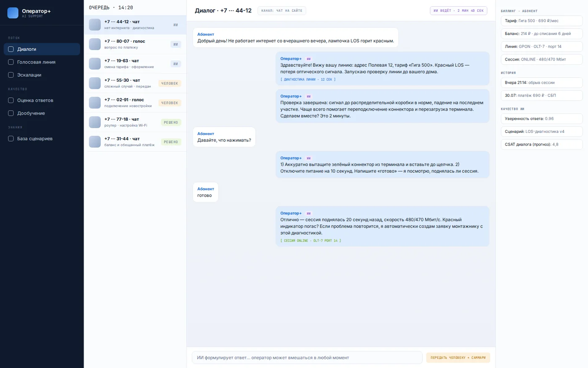Click the message input field

(307, 357)
